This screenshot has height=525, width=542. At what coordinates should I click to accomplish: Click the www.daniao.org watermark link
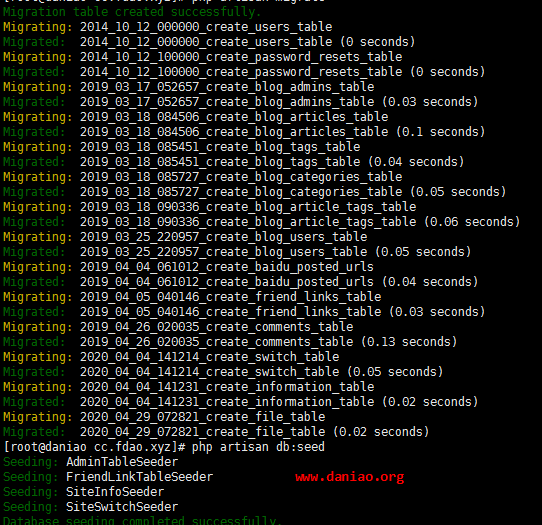pyautogui.click(x=349, y=477)
